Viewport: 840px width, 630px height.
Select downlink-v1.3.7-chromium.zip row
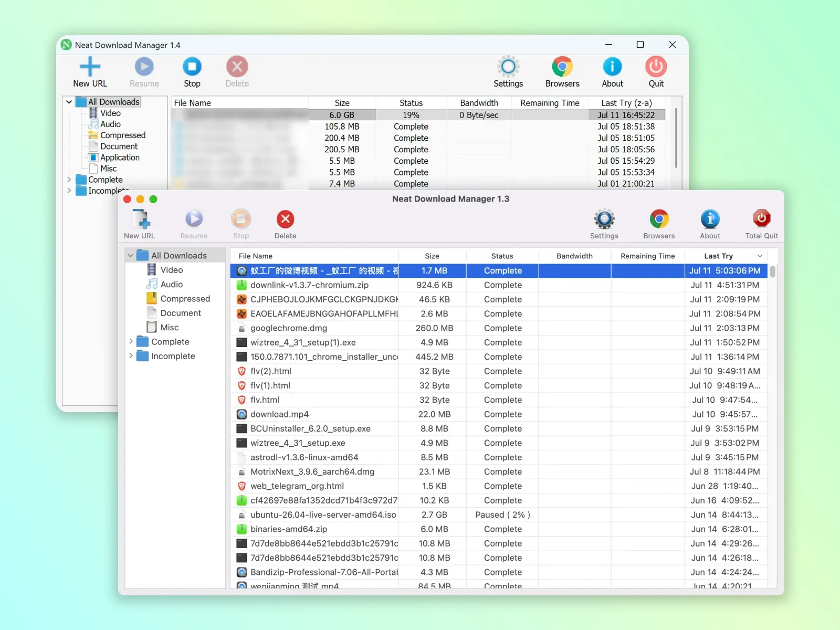499,285
